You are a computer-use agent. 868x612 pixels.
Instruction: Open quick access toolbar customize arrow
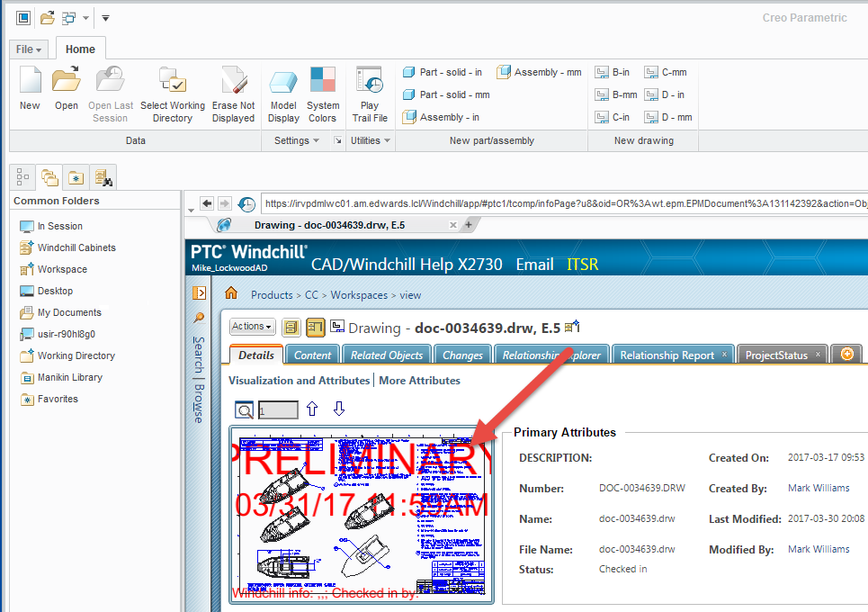pyautogui.click(x=105, y=18)
